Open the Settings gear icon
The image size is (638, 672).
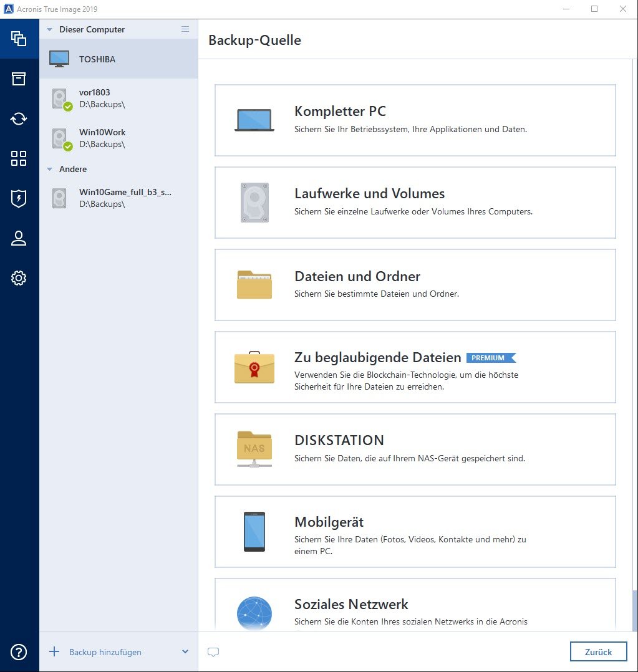19,278
